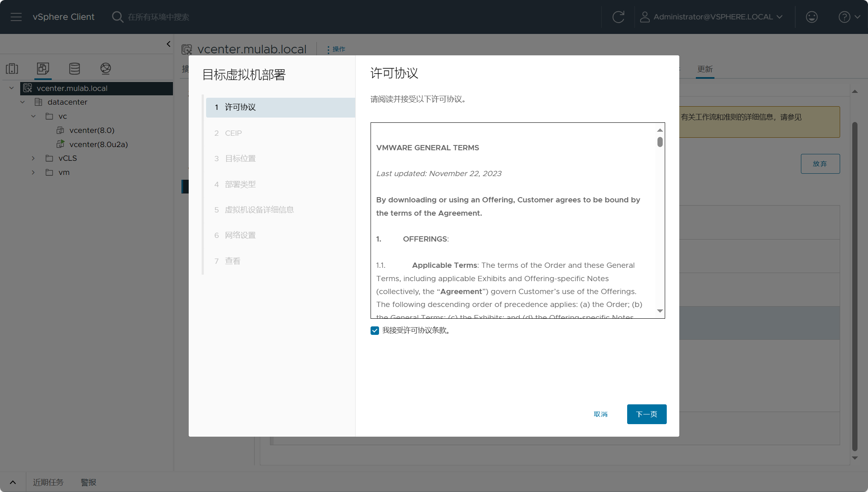Select VMs and Templates view icon
This screenshot has width=868, height=492.
pyautogui.click(x=43, y=68)
